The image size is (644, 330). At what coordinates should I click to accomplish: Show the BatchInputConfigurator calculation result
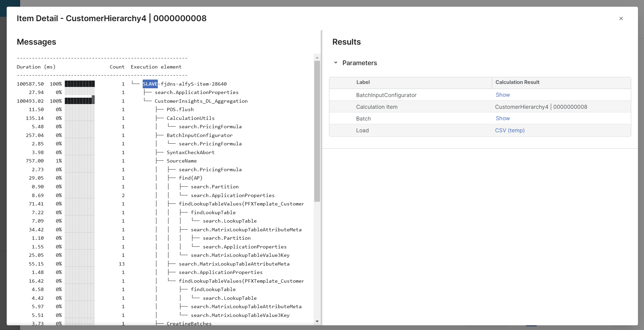point(502,95)
